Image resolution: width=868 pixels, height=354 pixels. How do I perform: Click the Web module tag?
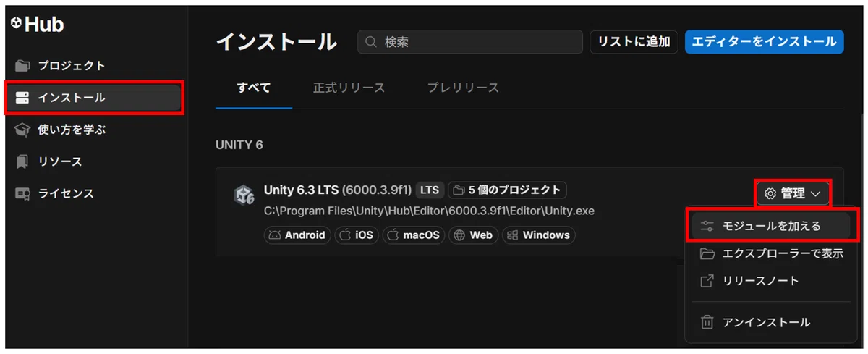pos(474,235)
